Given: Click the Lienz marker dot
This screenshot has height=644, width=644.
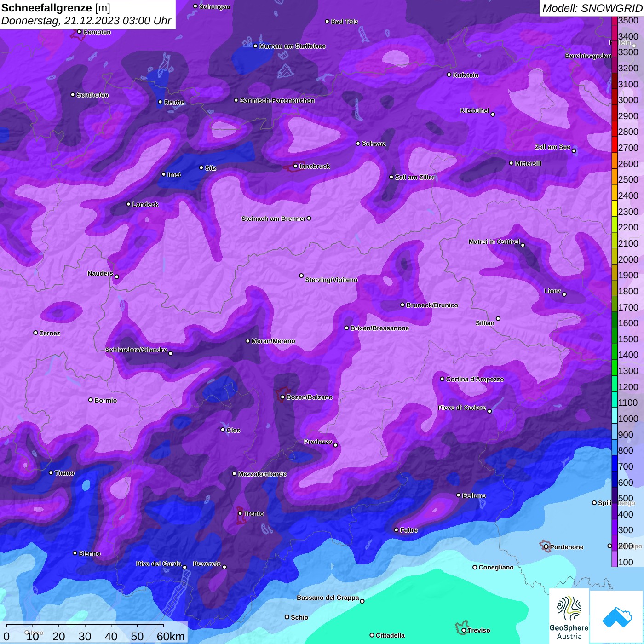Looking at the screenshot, I should [x=564, y=294].
